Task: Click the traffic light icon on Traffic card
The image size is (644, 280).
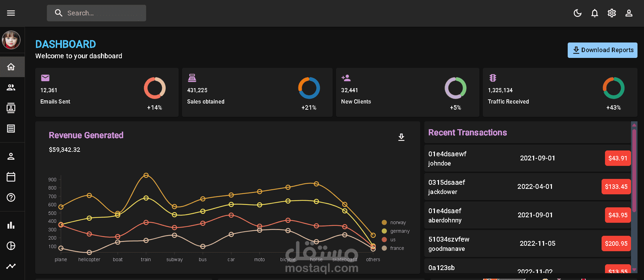Action: (493, 78)
